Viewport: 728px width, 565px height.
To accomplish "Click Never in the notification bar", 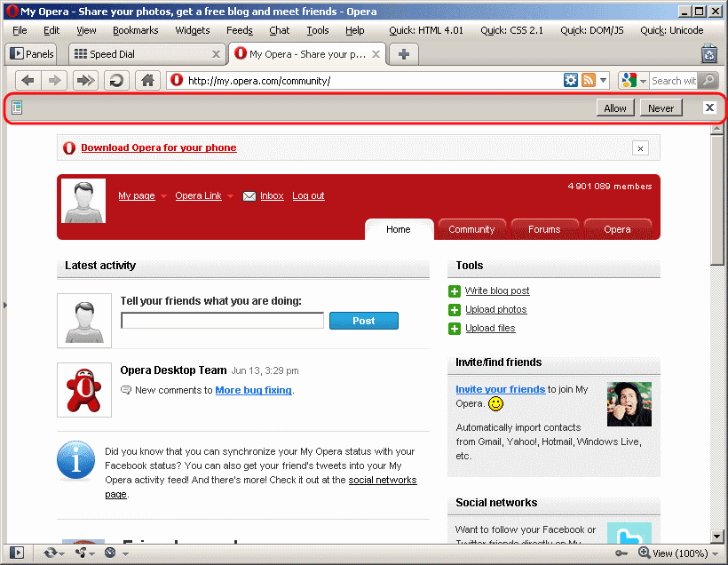I will pos(661,107).
